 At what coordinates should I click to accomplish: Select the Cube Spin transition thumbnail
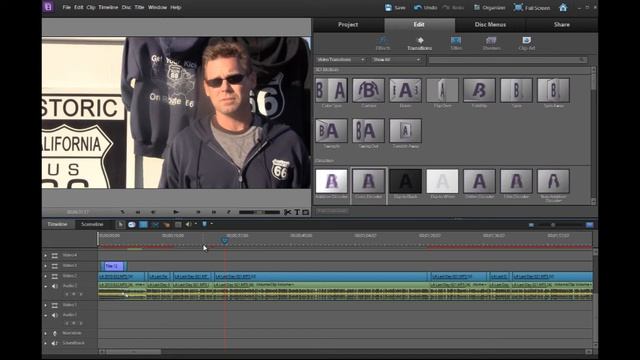pyautogui.click(x=331, y=90)
